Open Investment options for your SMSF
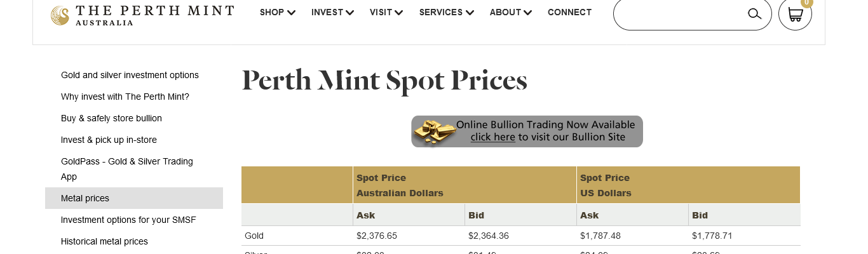The image size is (868, 254). point(128,220)
